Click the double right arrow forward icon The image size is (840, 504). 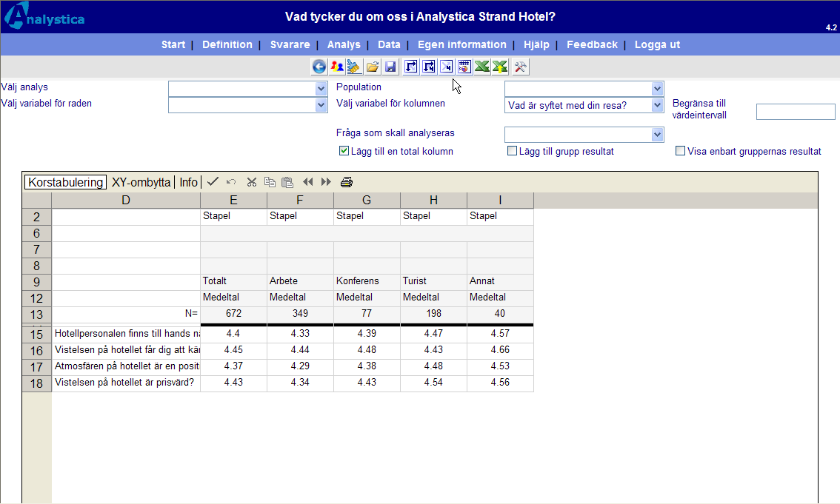click(326, 182)
